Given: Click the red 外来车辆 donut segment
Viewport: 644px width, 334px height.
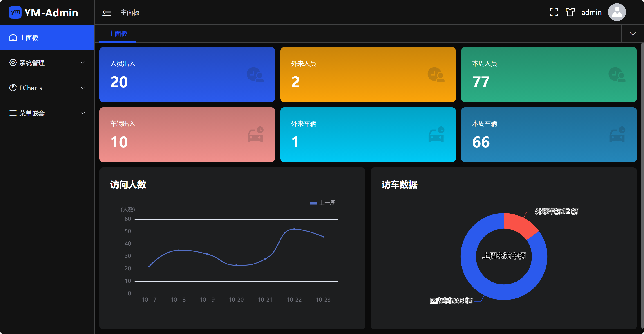Looking at the screenshot, I should coord(520,225).
